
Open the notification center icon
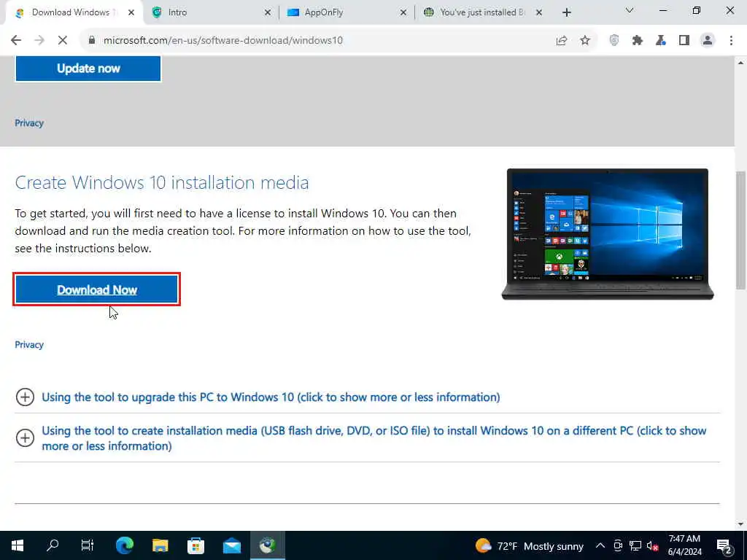tap(724, 545)
